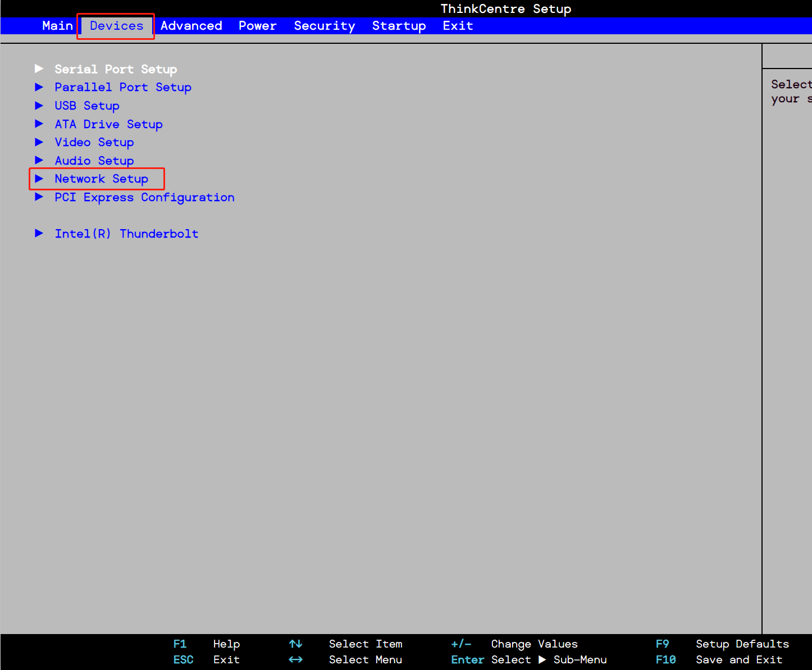This screenshot has width=812, height=670.
Task: Open Network Setup submenu
Action: (102, 179)
